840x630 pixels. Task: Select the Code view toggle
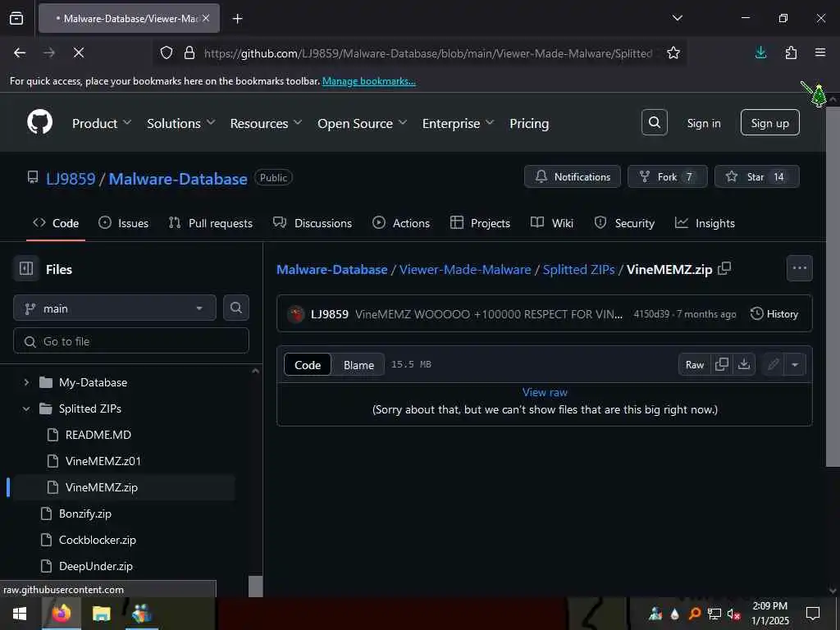click(x=308, y=365)
